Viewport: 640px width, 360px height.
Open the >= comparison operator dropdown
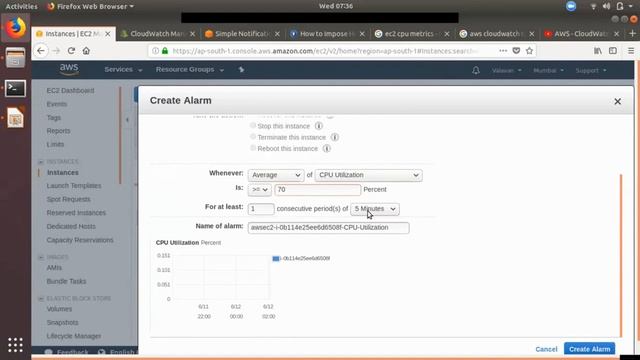(260, 190)
